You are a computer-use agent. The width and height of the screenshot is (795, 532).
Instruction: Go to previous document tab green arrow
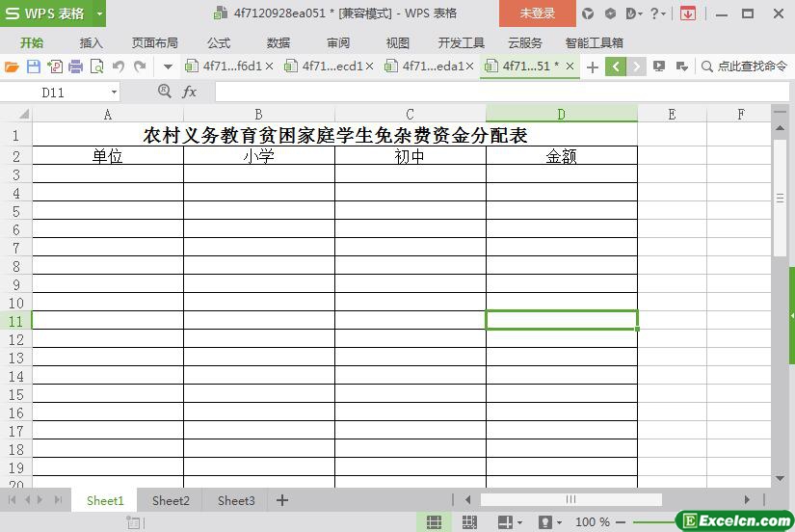(616, 66)
